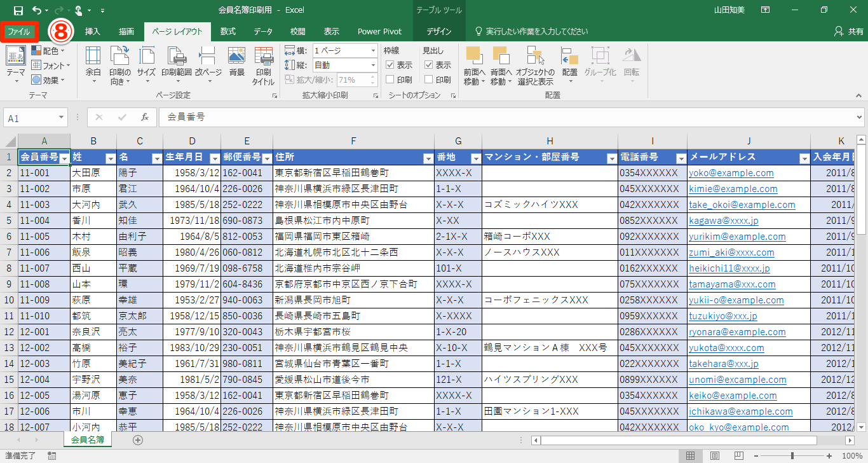Viewport: 868px width, 463px height.
Task: Click the vertical scrollbar thumb
Action: [861, 190]
